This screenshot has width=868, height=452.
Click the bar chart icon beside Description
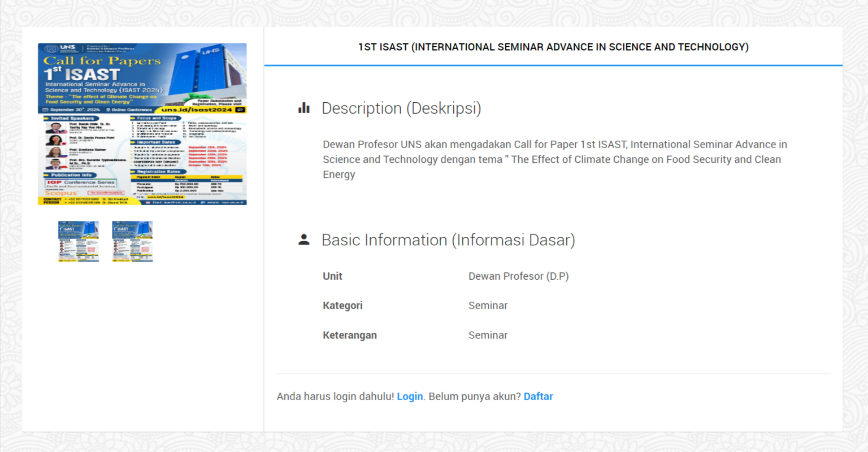(303, 108)
